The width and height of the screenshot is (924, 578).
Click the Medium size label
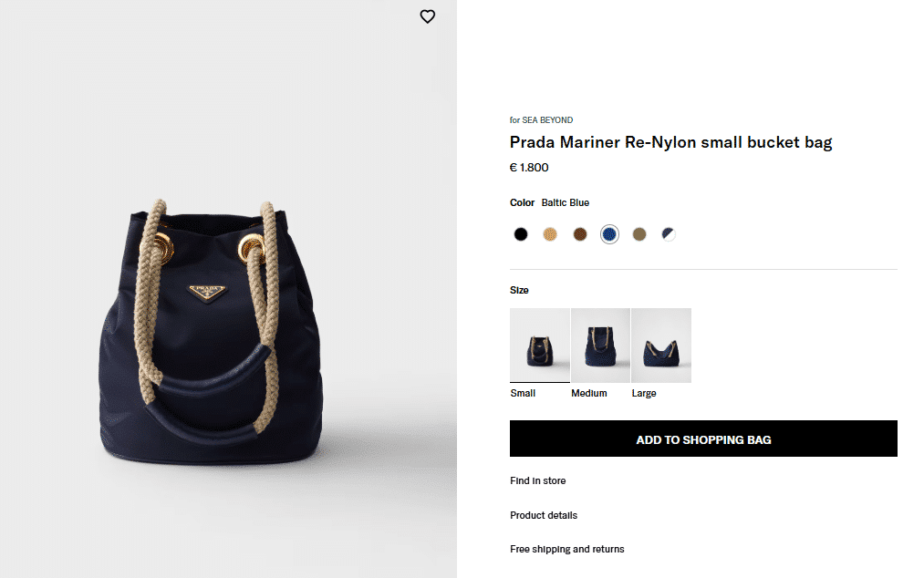tap(589, 394)
